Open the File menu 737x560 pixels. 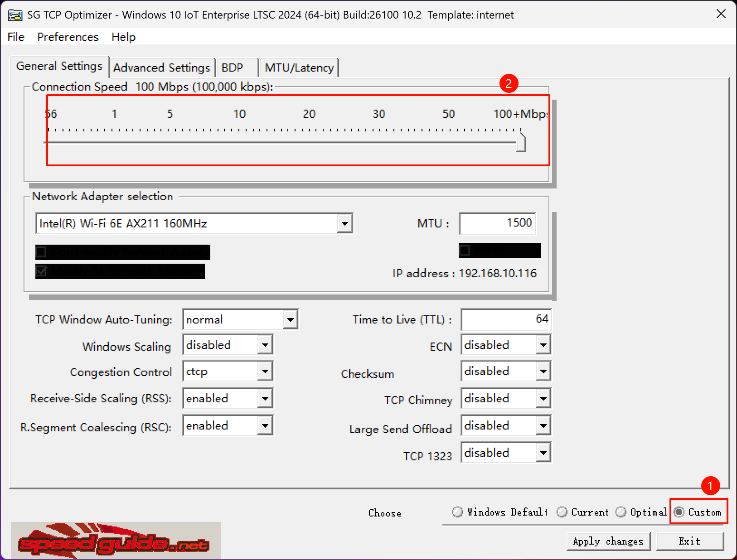coord(15,37)
